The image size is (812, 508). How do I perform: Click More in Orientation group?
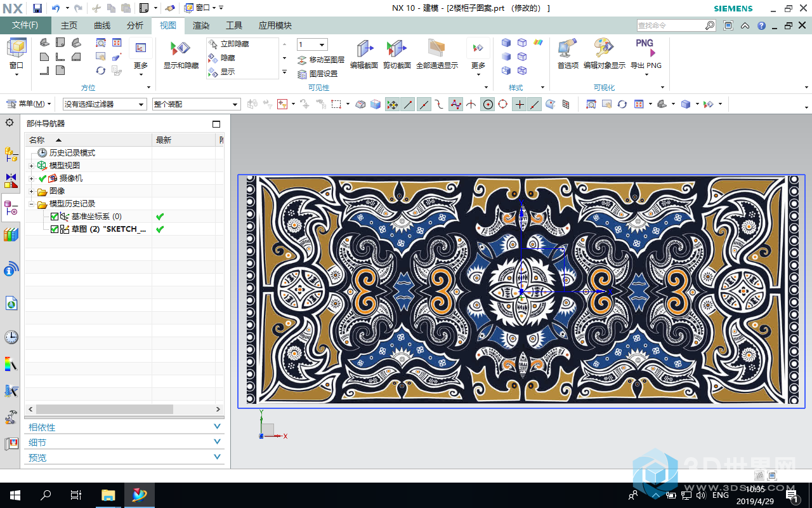[141, 56]
